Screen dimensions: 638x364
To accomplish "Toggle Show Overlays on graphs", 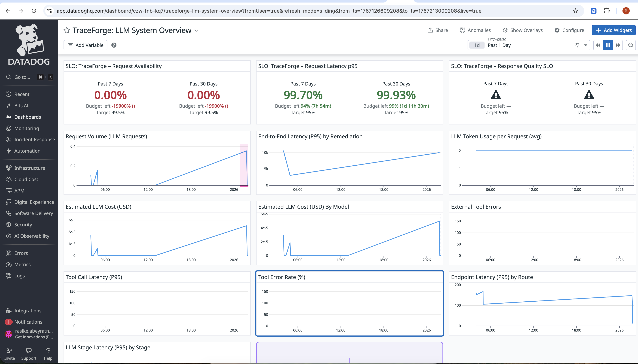I will click(x=522, y=30).
